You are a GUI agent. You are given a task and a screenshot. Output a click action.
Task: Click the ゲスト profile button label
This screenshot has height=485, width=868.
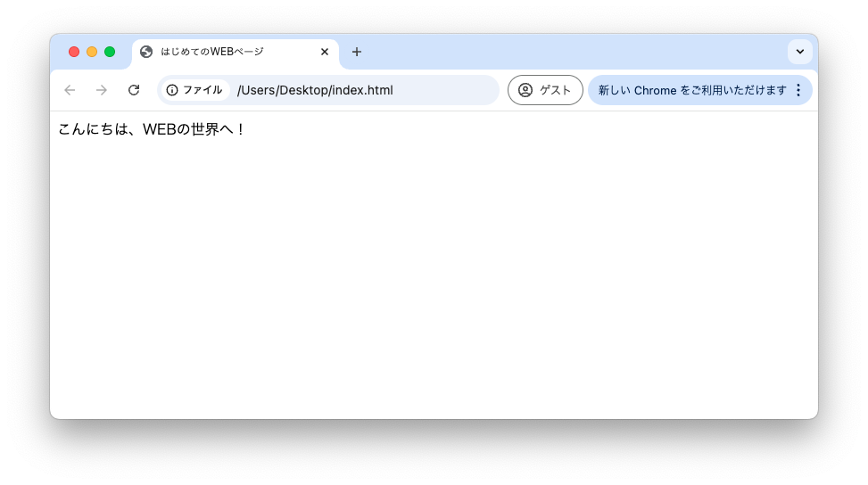pyautogui.click(x=555, y=90)
